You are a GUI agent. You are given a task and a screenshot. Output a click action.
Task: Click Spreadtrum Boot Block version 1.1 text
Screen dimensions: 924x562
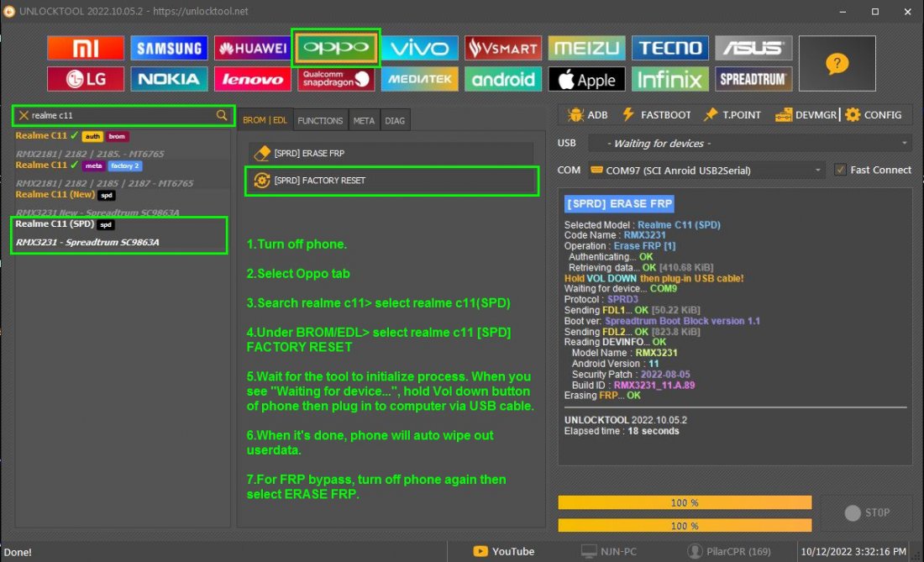pyautogui.click(x=682, y=321)
